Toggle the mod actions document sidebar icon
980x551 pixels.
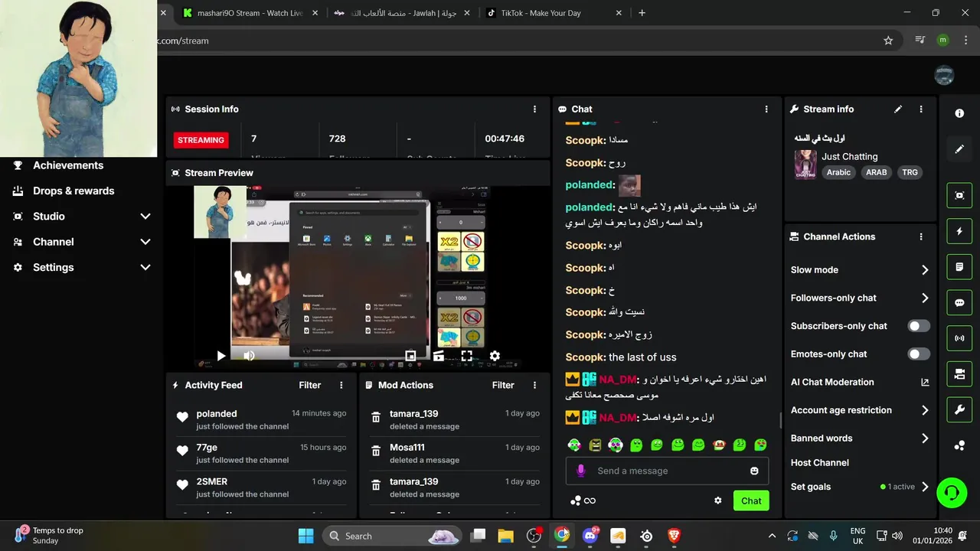pos(959,267)
